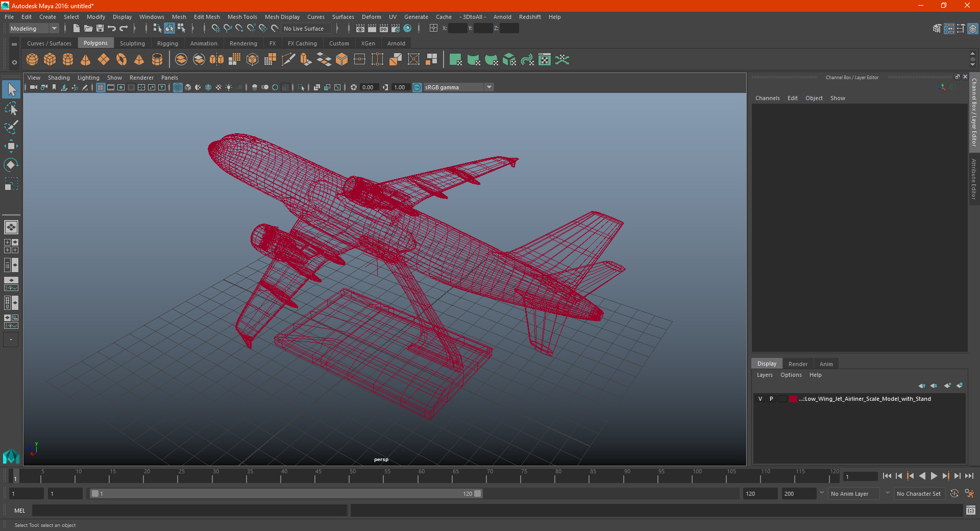Click the single perspective view layout icon

pos(11,227)
